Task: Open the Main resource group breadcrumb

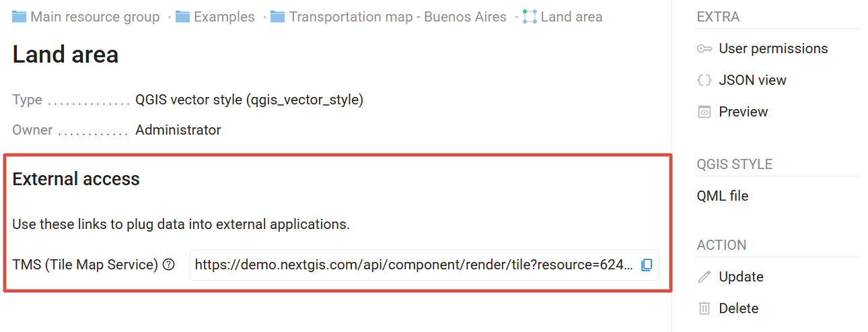Action: pyautogui.click(x=95, y=17)
